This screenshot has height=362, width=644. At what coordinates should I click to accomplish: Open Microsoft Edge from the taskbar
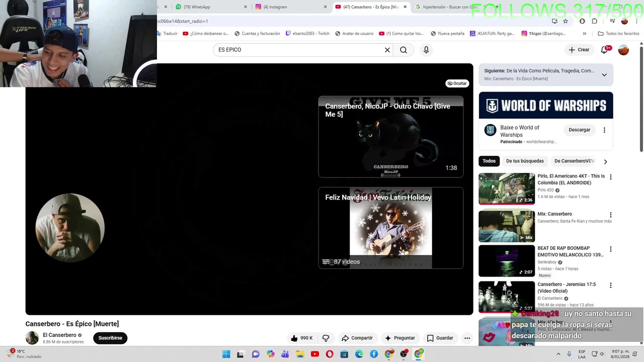(359, 354)
